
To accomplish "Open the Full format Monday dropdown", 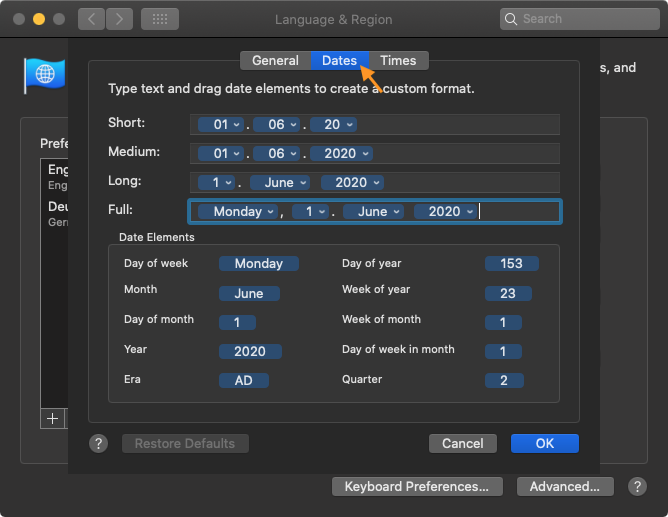I will point(238,211).
